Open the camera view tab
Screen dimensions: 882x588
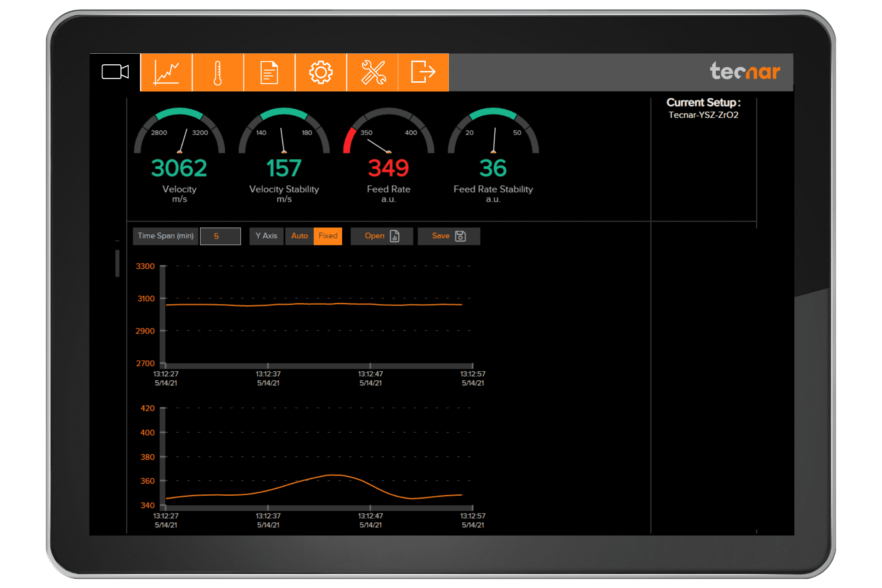coord(115,72)
